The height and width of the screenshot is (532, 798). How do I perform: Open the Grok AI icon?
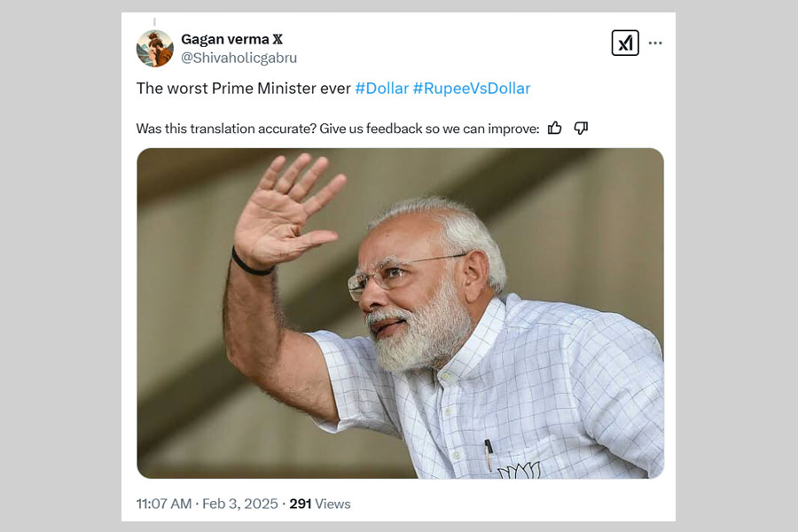pyautogui.click(x=625, y=43)
